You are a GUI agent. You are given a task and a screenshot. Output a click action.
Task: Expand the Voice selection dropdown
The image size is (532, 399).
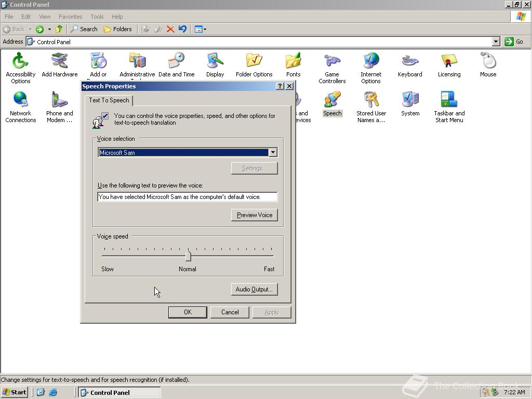[273, 152]
